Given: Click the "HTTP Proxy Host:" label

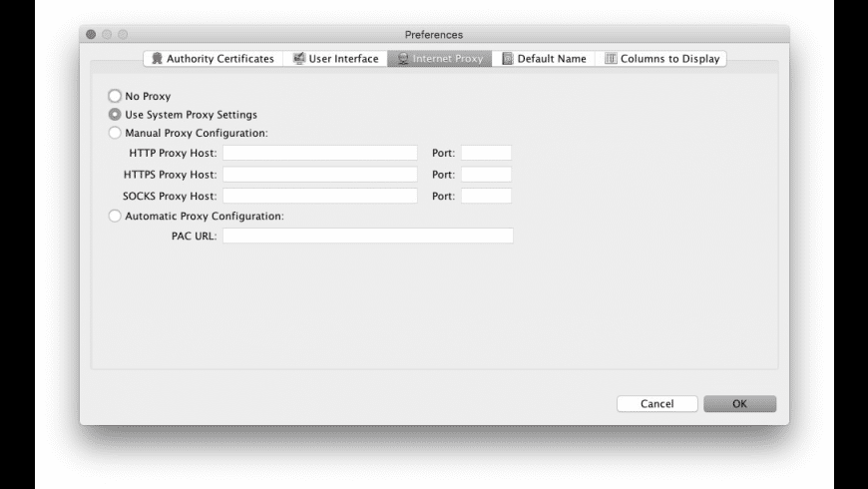Looking at the screenshot, I should pyautogui.click(x=173, y=153).
